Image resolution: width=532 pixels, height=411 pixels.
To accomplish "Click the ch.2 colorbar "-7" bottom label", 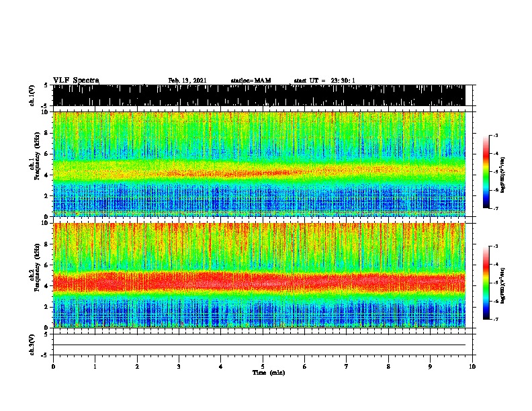I will pos(496,319).
